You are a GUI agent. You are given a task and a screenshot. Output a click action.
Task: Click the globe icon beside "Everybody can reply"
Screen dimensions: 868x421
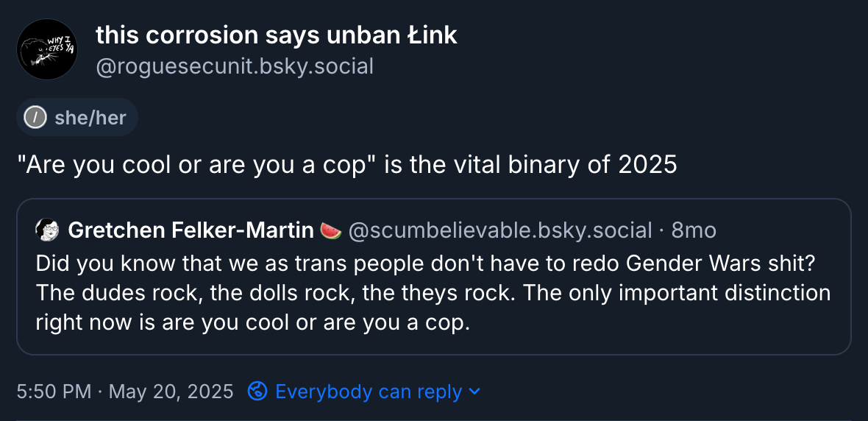tap(257, 391)
